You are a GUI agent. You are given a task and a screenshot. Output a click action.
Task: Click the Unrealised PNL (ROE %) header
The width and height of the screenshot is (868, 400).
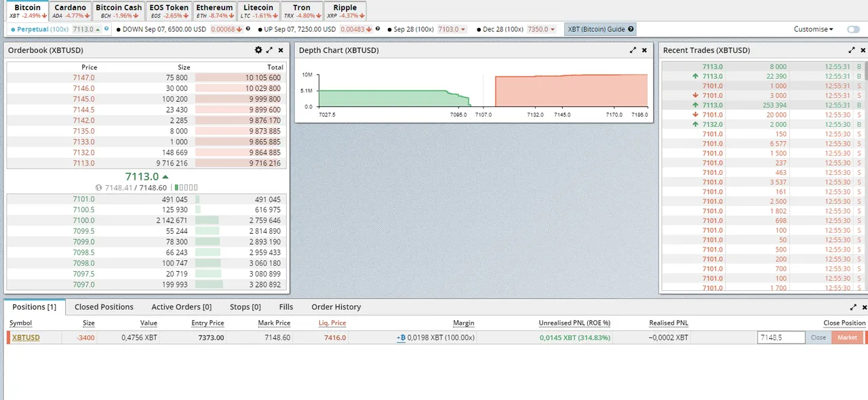tap(574, 323)
